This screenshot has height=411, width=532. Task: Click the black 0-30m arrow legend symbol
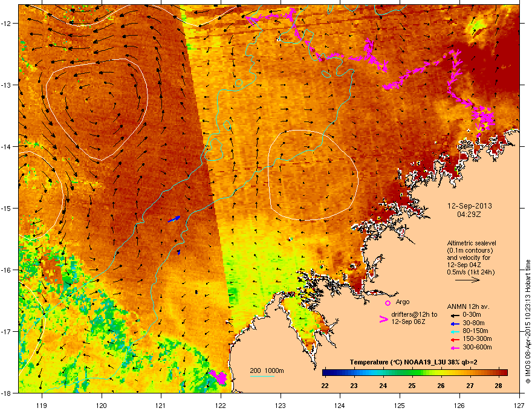point(455,315)
